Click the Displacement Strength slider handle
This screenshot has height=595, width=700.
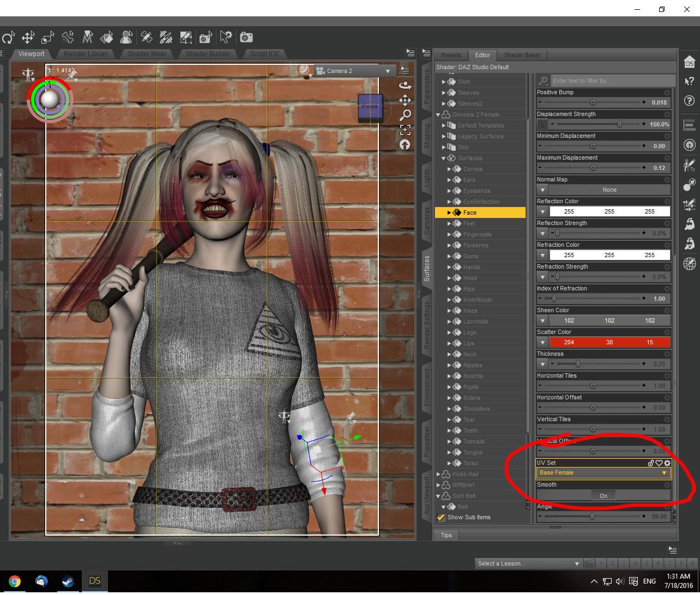pyautogui.click(x=619, y=124)
